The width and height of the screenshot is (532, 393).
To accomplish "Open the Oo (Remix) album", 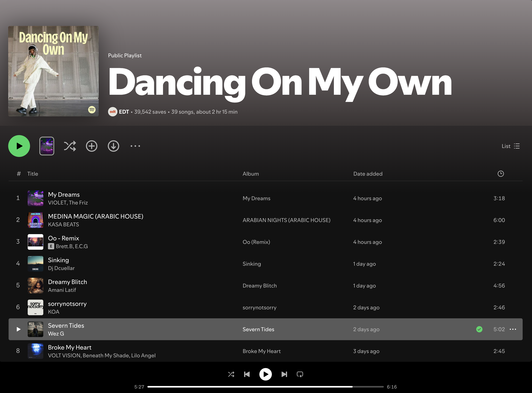I will tap(256, 242).
